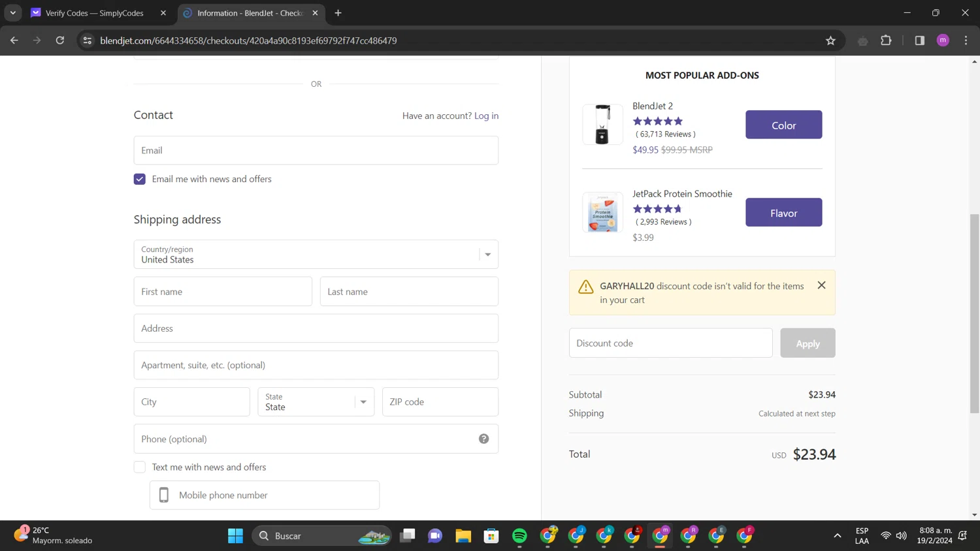Image resolution: width=980 pixels, height=551 pixels.
Task: Open Chrome three-dot menu
Action: click(966, 40)
